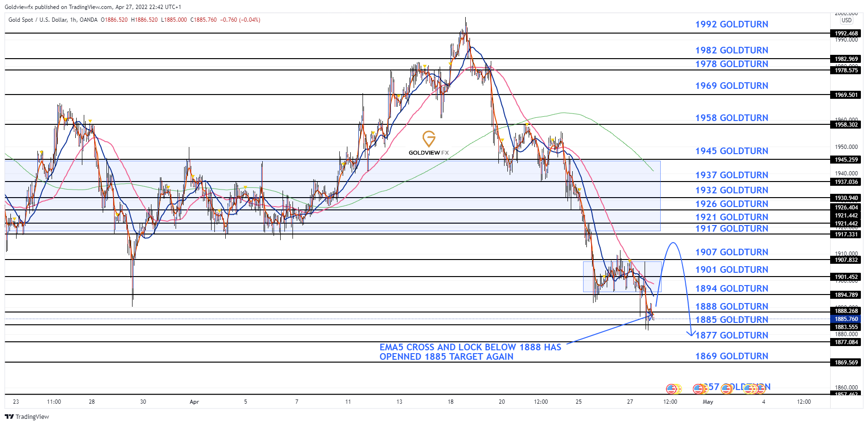The width and height of the screenshot is (868, 425).
Task: Click the 18 date on time axis
Action: [x=451, y=402]
